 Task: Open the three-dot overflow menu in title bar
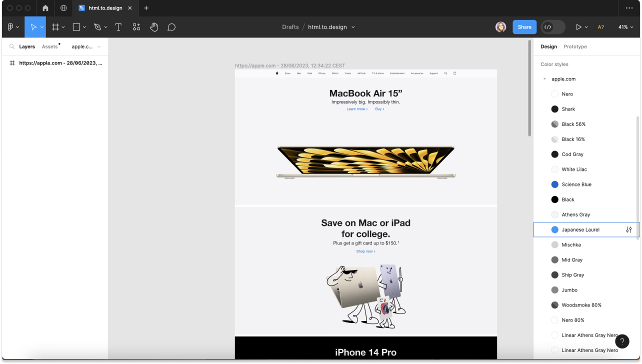coord(629,8)
